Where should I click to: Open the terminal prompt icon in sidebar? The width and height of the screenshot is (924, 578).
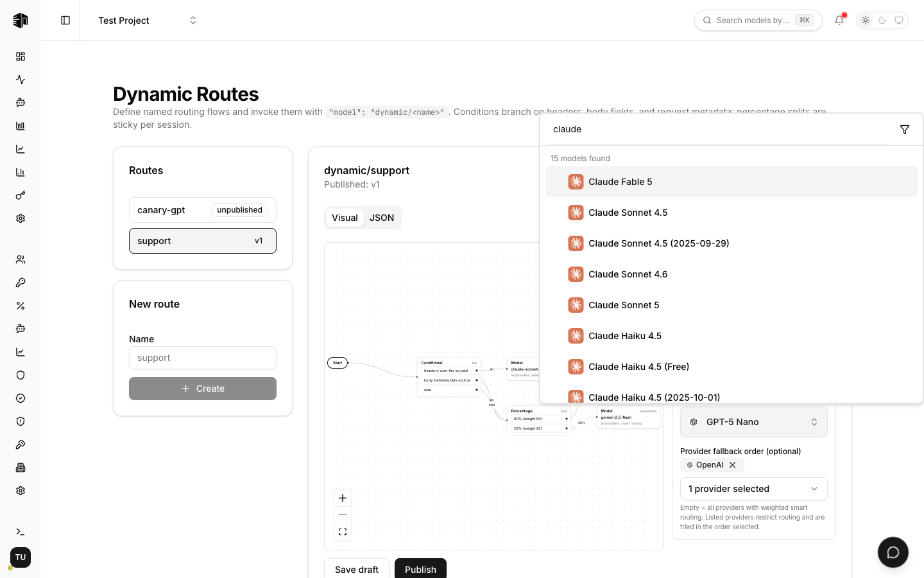coord(21,532)
